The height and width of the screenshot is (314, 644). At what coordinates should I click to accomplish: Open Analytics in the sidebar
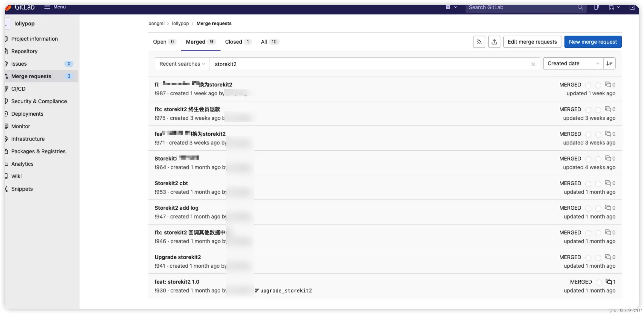22,164
